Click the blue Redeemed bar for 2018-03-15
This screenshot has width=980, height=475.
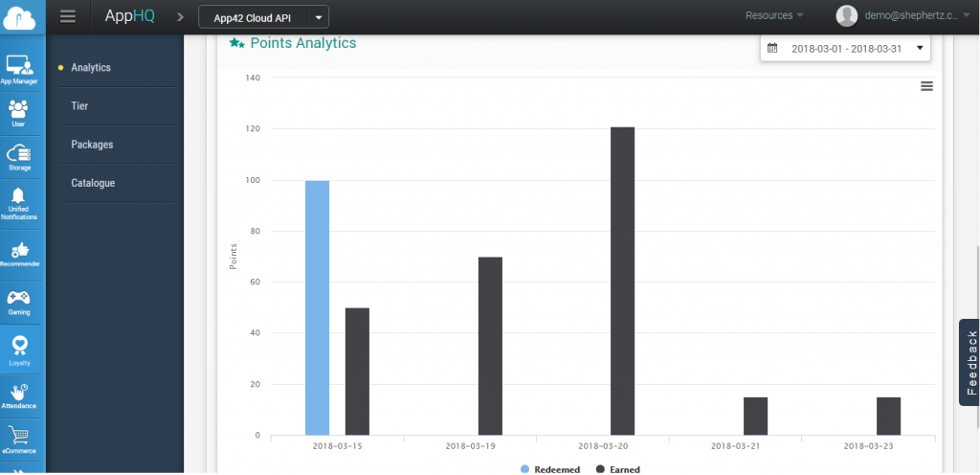(317, 306)
